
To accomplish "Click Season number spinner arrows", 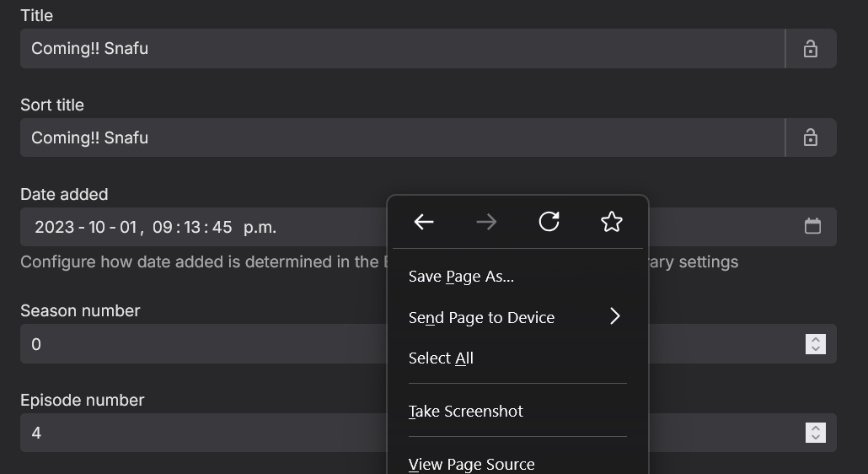I will click(815, 344).
